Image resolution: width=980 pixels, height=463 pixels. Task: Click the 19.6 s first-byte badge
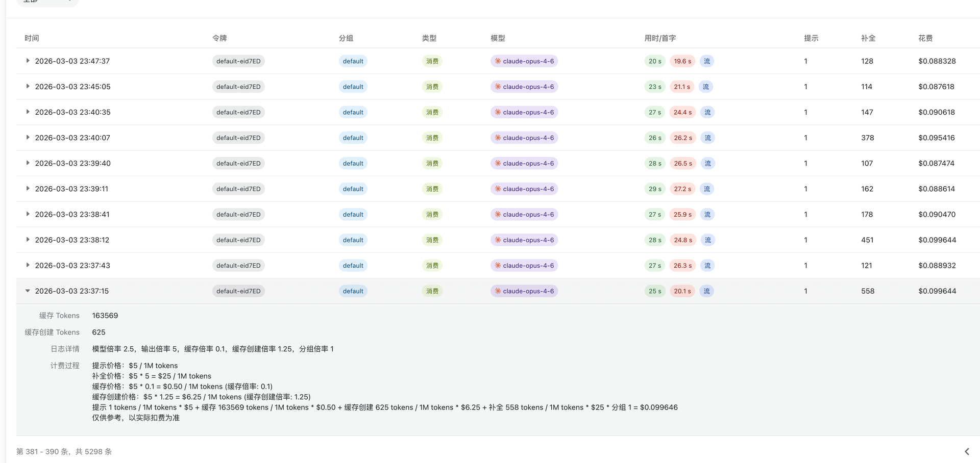pyautogui.click(x=682, y=61)
